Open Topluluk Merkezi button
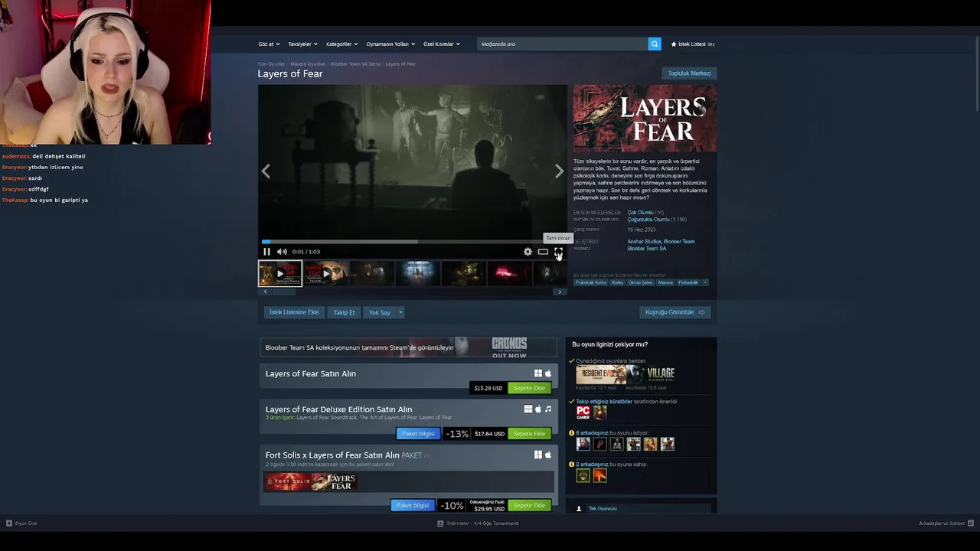This screenshot has height=551, width=980. (x=689, y=73)
